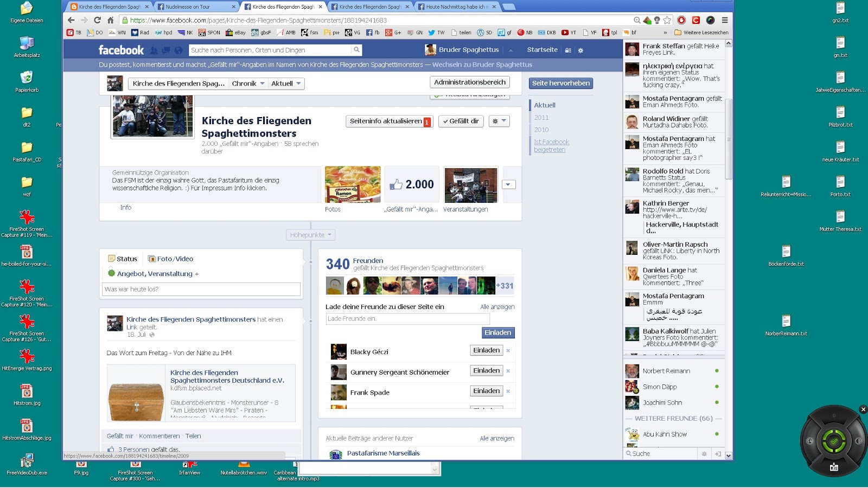Select 2011 in the timeline navigation
Viewport: 868px width, 488px height.
[x=541, y=118]
